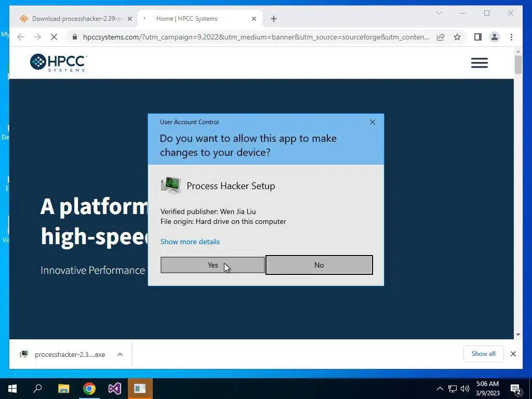The image size is (532, 399).
Task: Open the tab search chevron
Action: coord(438,13)
